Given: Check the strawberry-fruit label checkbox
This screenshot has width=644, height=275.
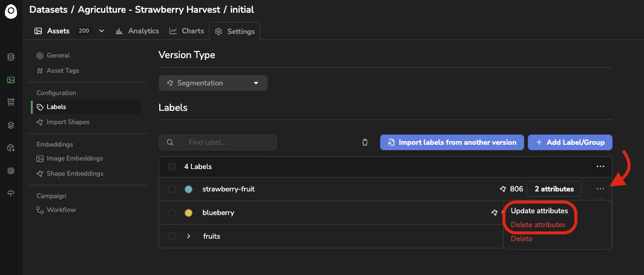Looking at the screenshot, I should click(172, 189).
